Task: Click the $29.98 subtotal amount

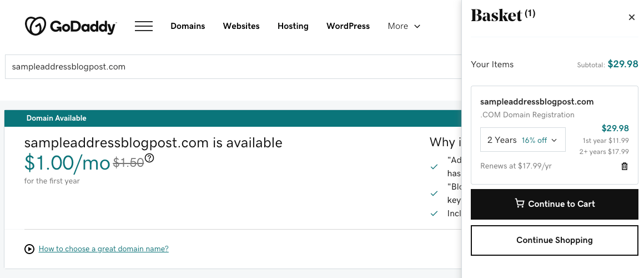Action: point(623,64)
